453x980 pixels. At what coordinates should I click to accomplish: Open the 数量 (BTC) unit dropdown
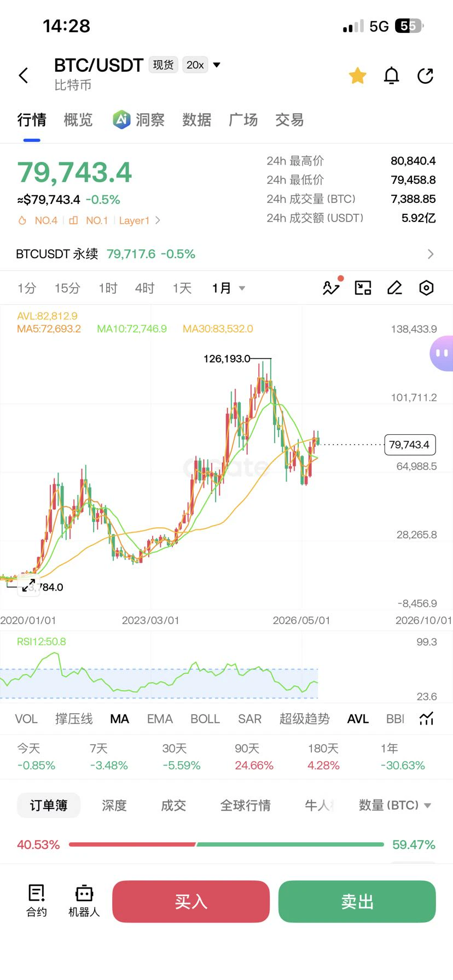tap(395, 805)
